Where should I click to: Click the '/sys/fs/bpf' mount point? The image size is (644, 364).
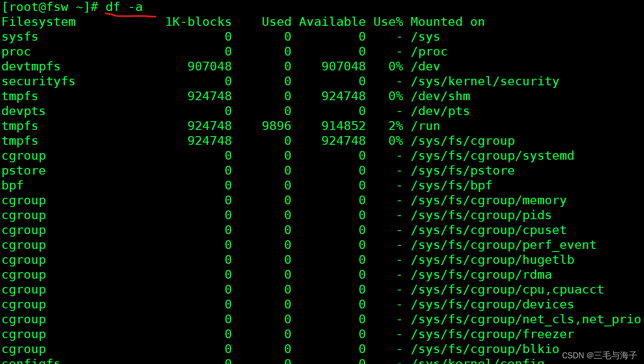click(x=451, y=185)
